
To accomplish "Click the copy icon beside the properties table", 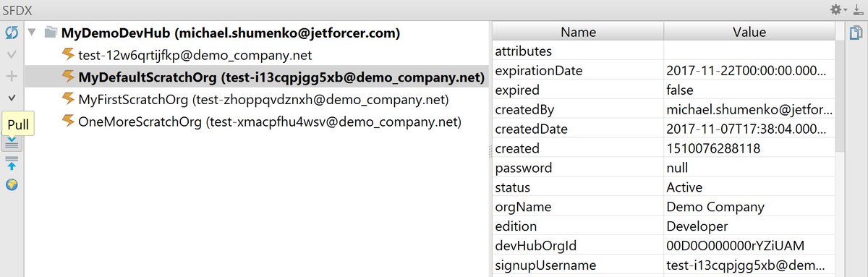I will point(856,33).
